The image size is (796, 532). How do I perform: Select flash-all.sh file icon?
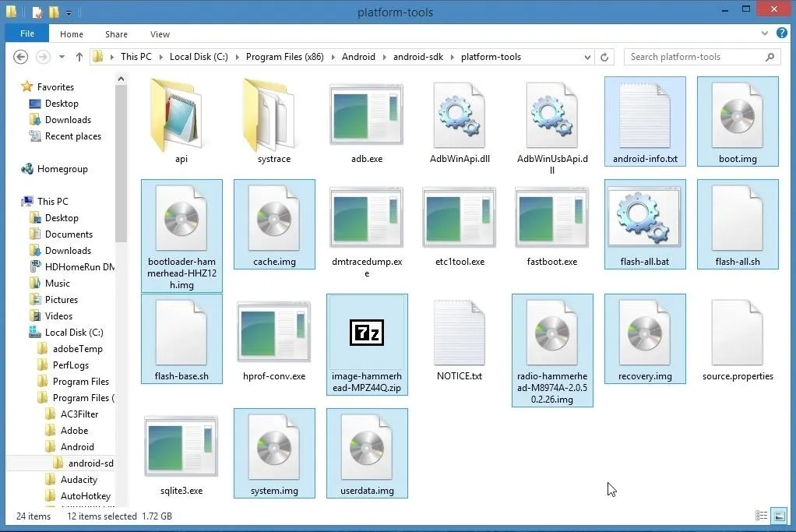(738, 218)
